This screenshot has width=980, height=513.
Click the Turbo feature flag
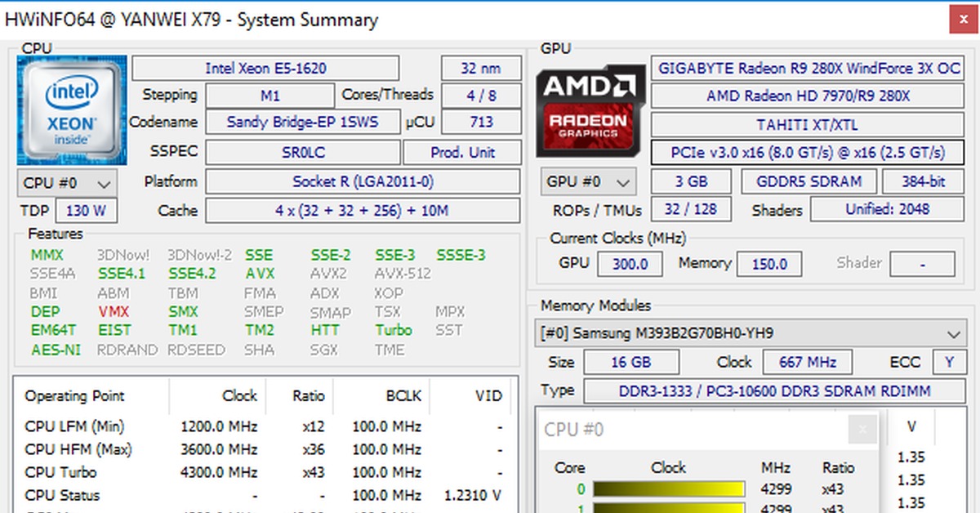(x=394, y=331)
